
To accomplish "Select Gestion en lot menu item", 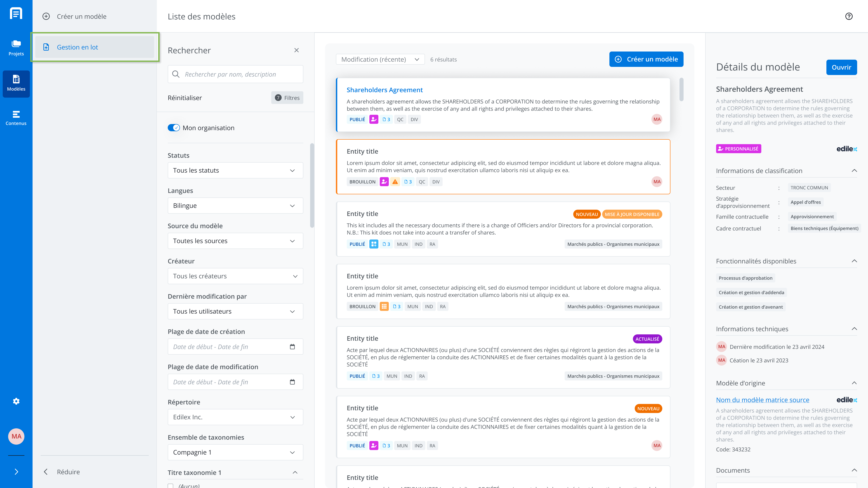I will 95,47.
